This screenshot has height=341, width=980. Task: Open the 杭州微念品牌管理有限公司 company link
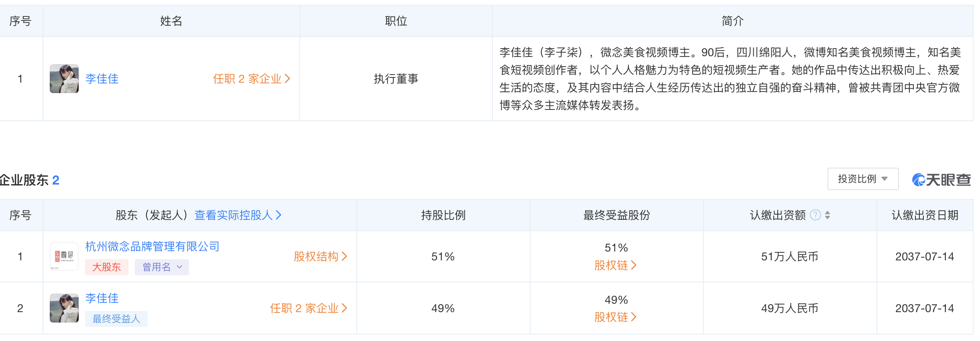[x=151, y=247]
